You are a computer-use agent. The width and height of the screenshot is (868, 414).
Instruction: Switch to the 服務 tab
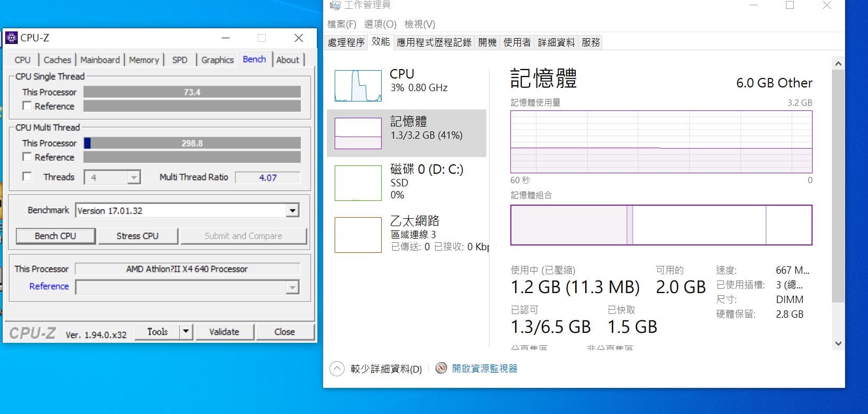click(591, 42)
